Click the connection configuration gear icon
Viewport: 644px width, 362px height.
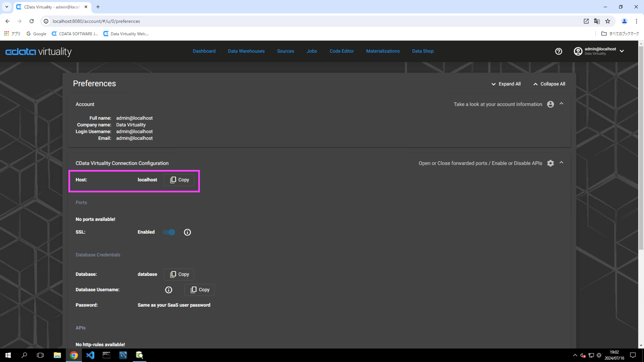click(550, 163)
